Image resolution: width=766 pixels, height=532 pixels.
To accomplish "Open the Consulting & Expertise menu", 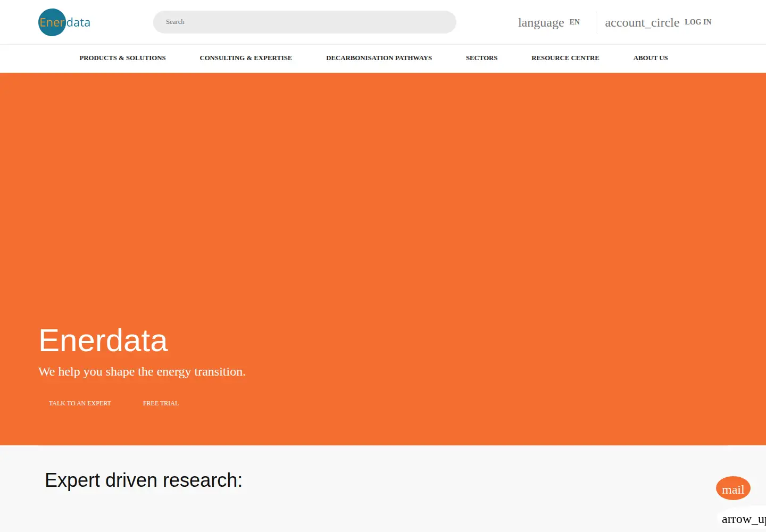I will click(246, 58).
